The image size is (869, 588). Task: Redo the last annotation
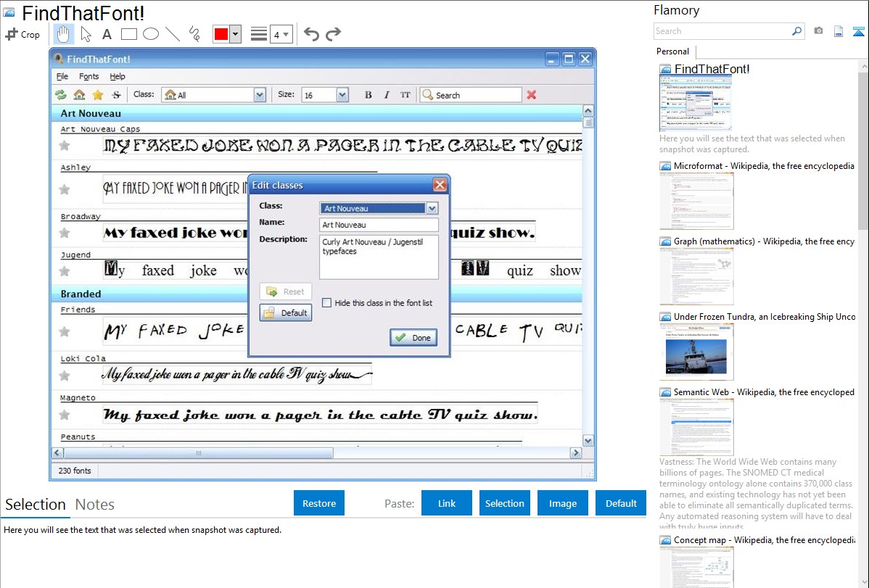tap(333, 34)
